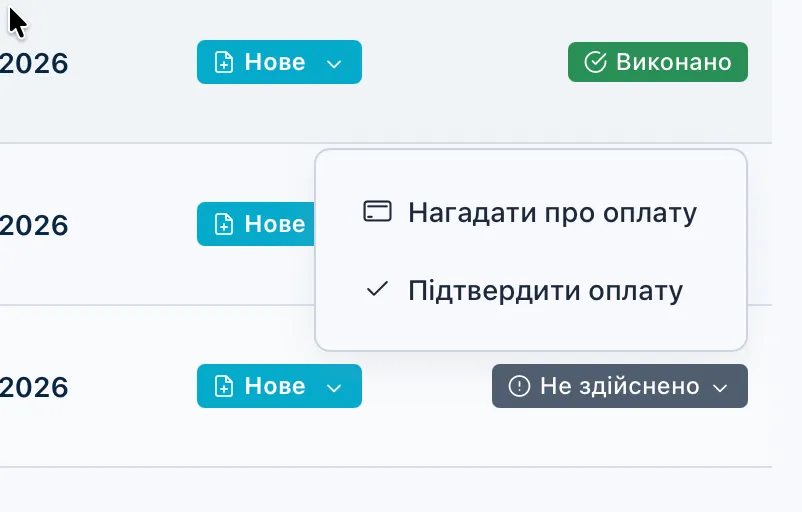Choose Підтвердити оплату from the menu
802x512 pixels.
pyautogui.click(x=545, y=291)
